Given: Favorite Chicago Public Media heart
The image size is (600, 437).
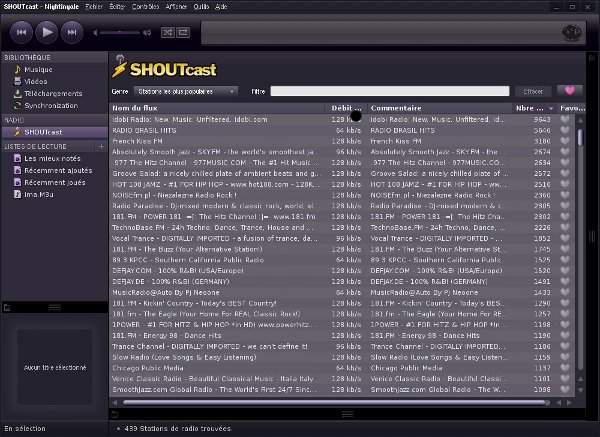Looking at the screenshot, I should click(565, 368).
